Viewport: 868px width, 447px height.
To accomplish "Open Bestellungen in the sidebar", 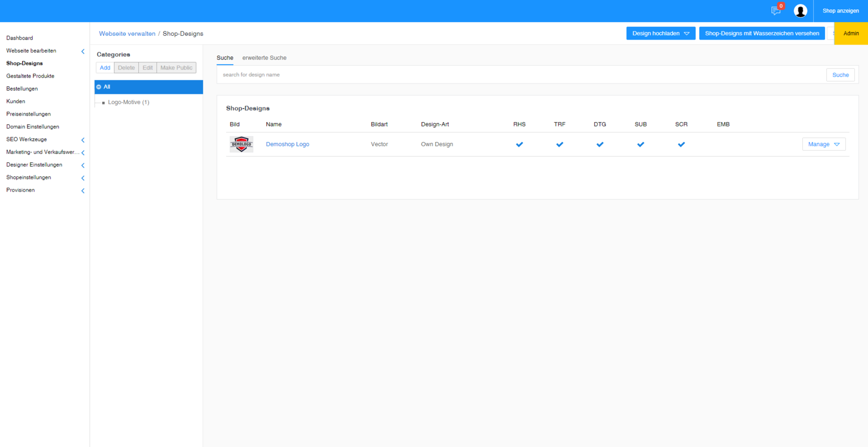I will point(22,88).
